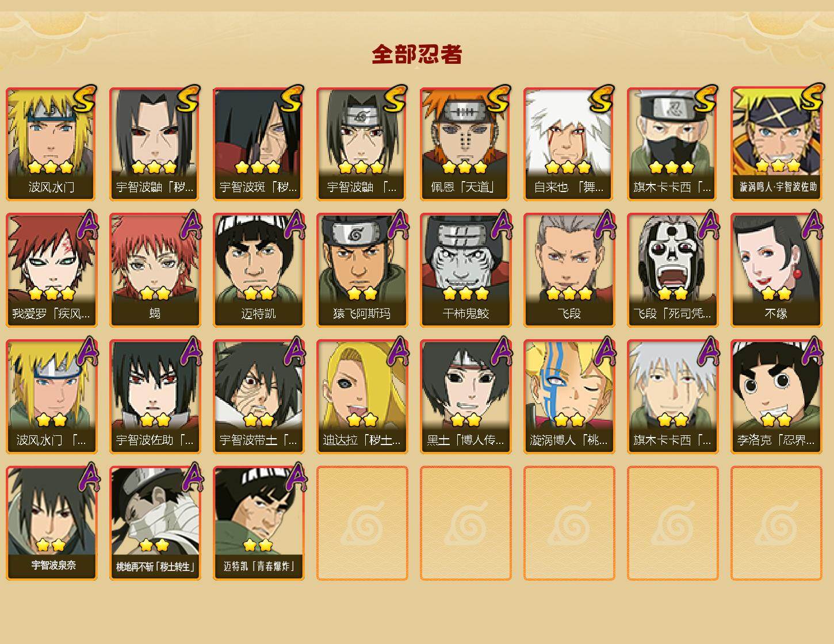Click the 全部忍者 heading tab
Viewport: 834px width, 644px height.
(x=417, y=55)
